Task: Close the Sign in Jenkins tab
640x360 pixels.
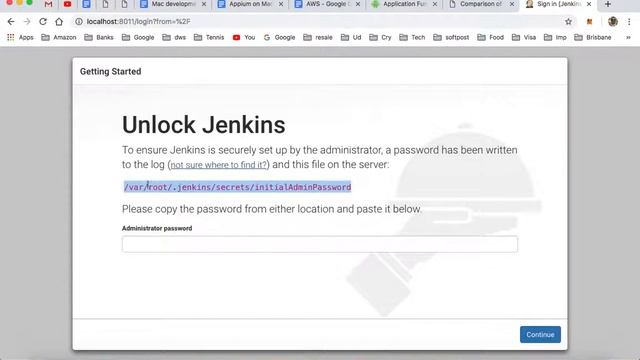Action: tap(589, 4)
